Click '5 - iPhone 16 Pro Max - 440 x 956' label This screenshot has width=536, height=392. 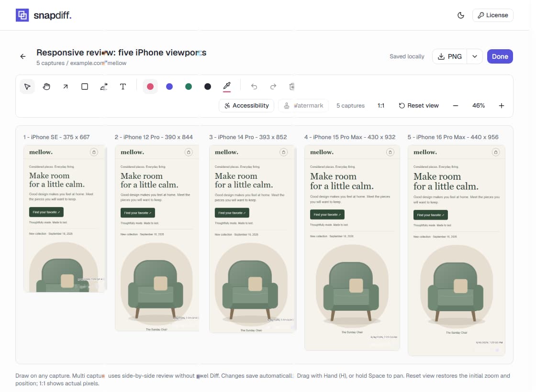[453, 137]
